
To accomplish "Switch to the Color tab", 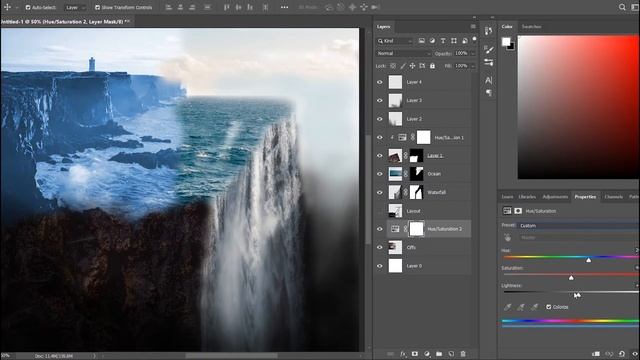I will pyautogui.click(x=507, y=27).
